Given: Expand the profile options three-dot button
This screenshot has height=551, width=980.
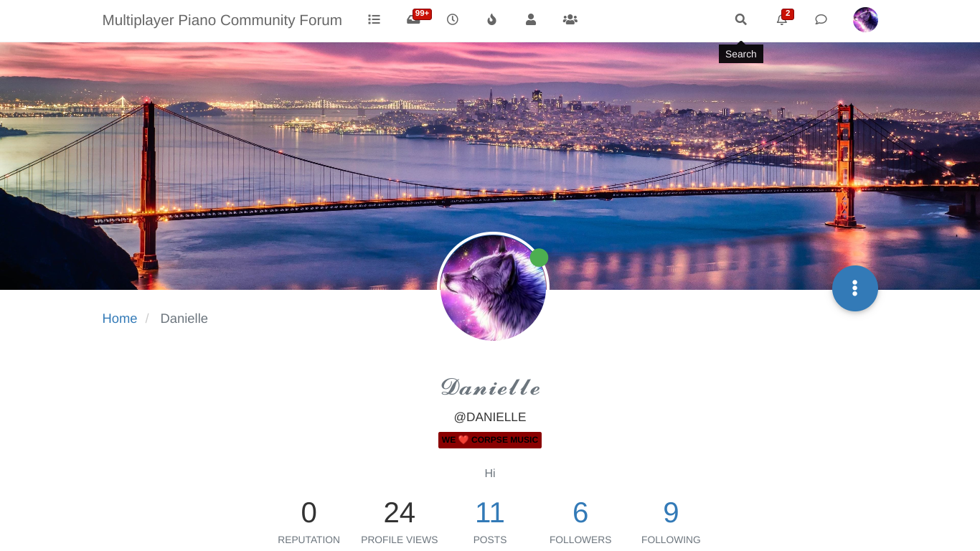Looking at the screenshot, I should coord(855,288).
